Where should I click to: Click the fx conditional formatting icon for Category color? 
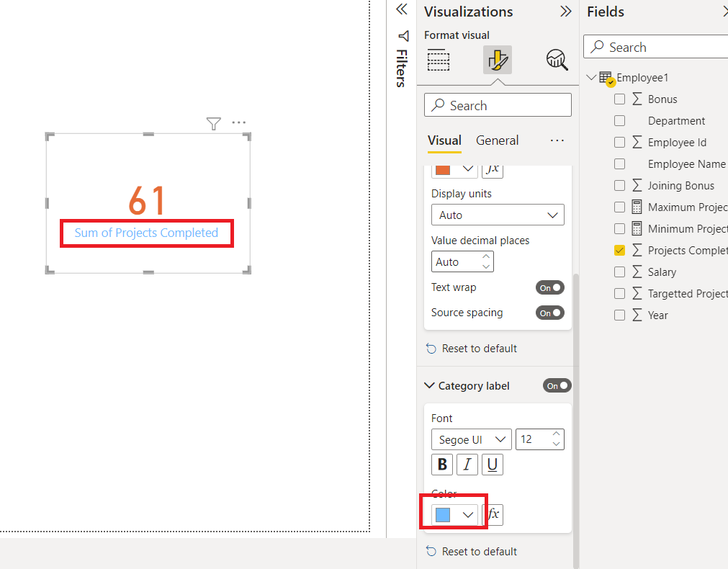[x=494, y=514]
